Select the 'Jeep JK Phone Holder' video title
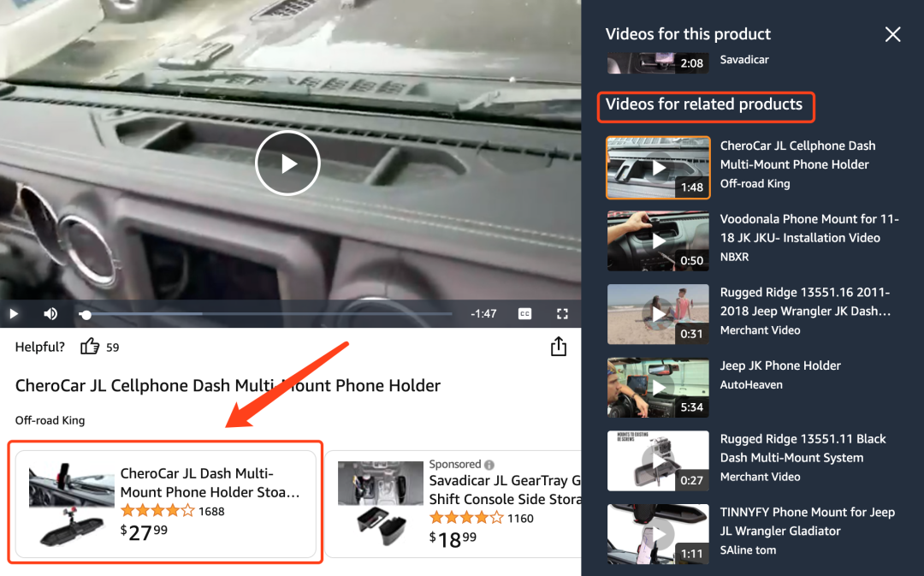 tap(780, 365)
